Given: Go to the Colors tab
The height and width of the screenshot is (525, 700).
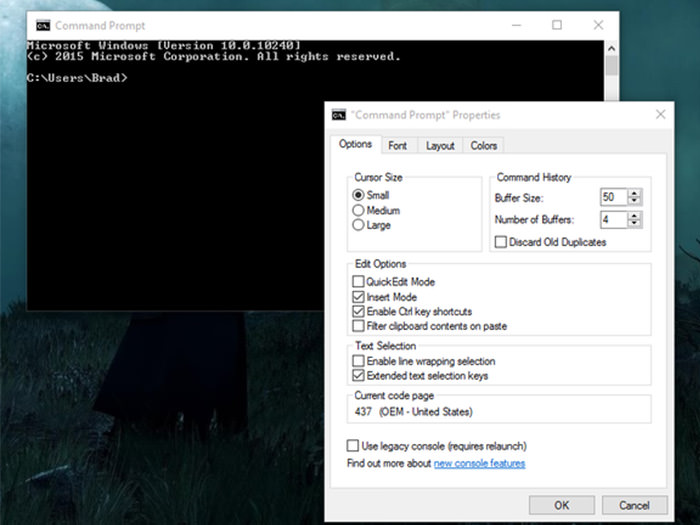Looking at the screenshot, I should [x=483, y=146].
